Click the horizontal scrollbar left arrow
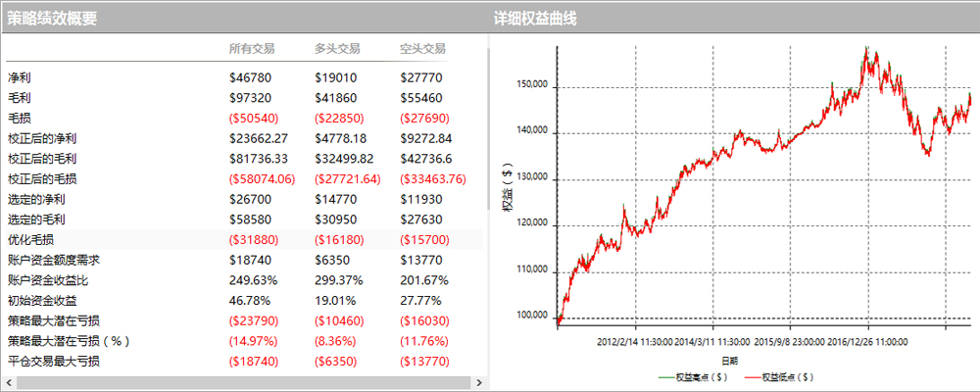Image resolution: width=980 pixels, height=392 pixels. pos(9,380)
